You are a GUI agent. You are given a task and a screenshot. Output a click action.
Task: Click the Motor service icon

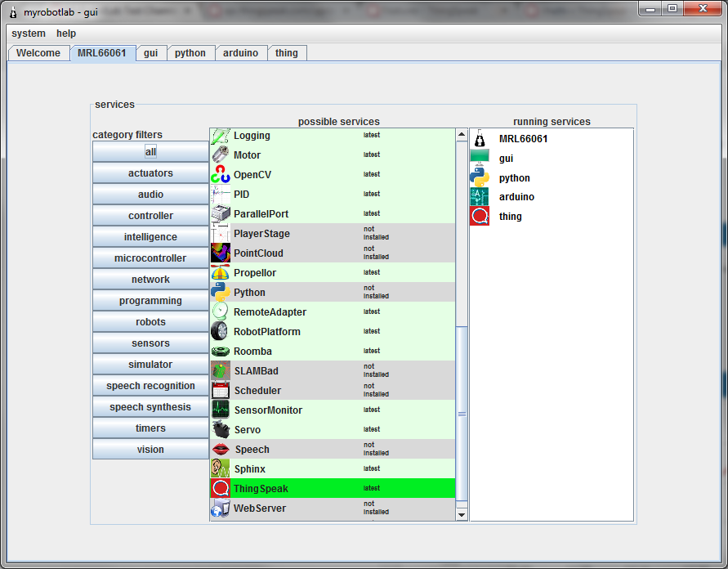220,155
